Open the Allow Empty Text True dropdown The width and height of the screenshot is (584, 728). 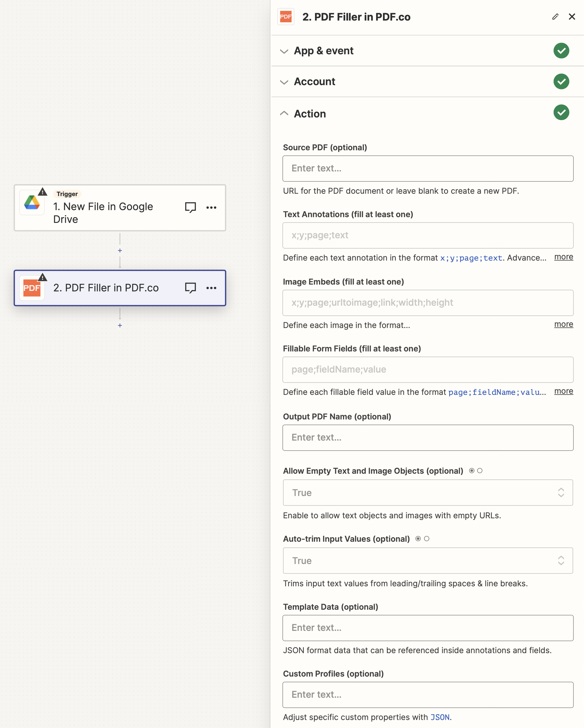pyautogui.click(x=561, y=493)
